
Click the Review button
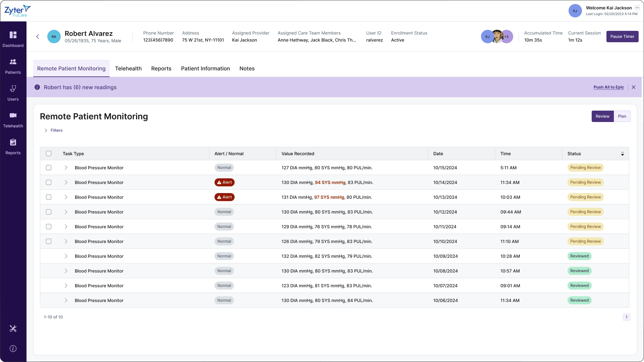pyautogui.click(x=602, y=116)
